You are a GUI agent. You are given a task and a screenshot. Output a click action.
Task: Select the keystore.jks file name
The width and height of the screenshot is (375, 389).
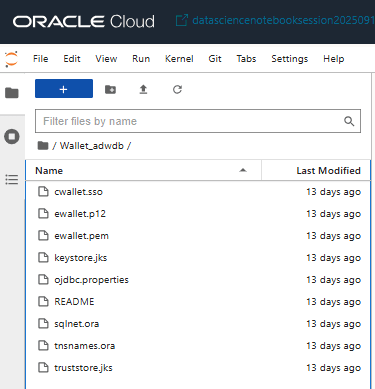(81, 258)
